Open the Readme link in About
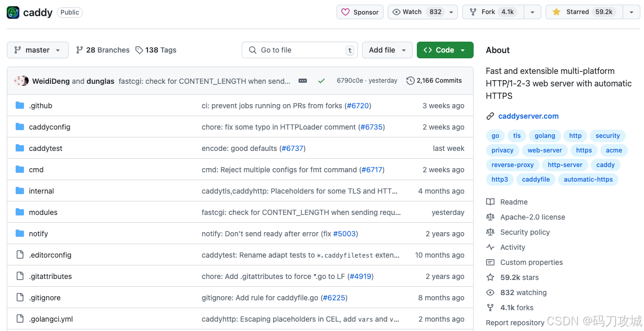 (x=507, y=202)
